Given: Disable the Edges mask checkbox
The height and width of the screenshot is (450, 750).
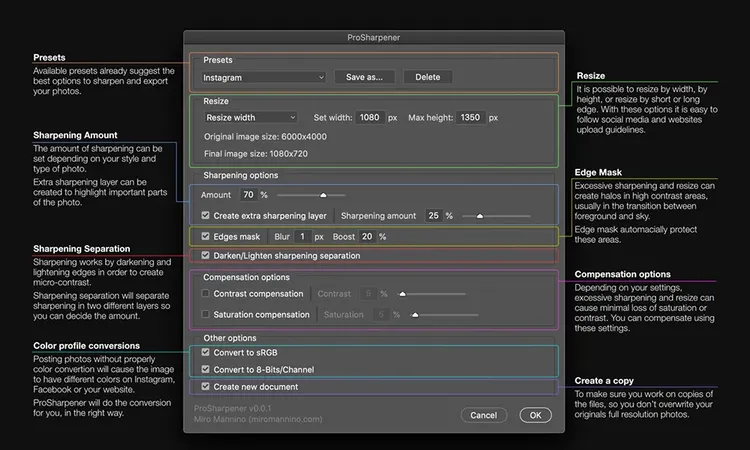Looking at the screenshot, I should (206, 237).
